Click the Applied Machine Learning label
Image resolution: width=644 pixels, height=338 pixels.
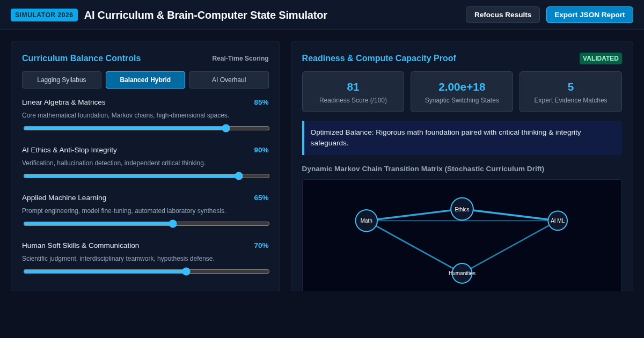[x=64, y=198]
